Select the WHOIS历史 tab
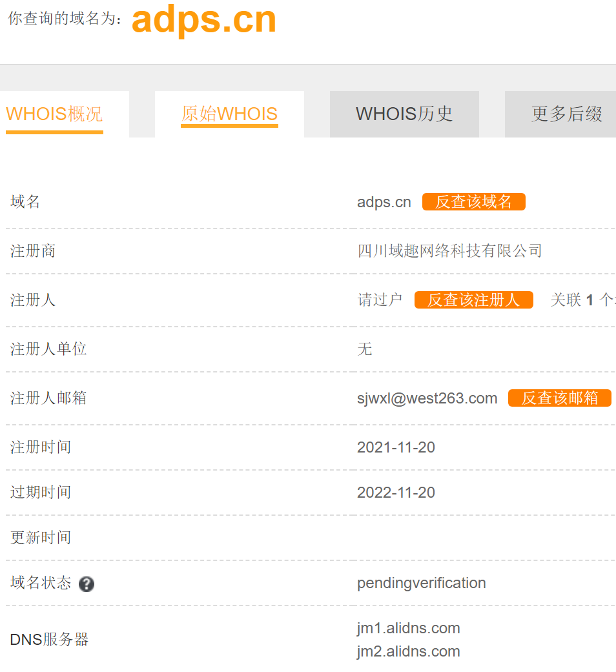Screen dimensions: 616x672 pos(404,114)
